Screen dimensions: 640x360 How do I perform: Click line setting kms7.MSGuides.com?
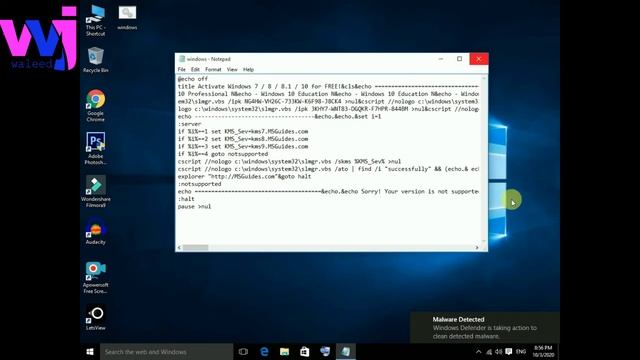click(243, 131)
